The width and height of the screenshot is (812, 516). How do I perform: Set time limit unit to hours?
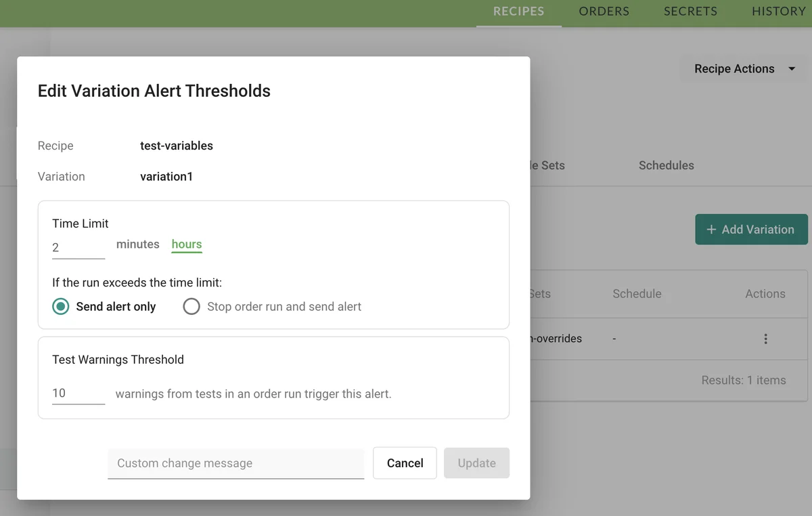[x=187, y=244]
